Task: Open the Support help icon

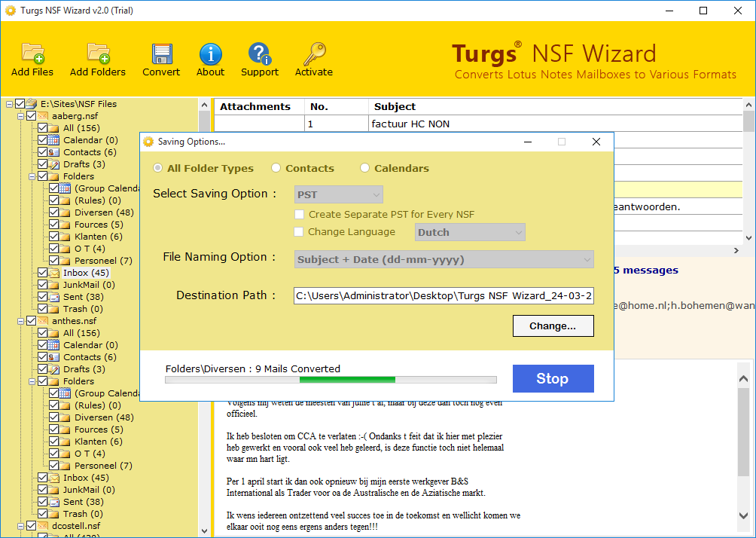Action: pyautogui.click(x=260, y=53)
